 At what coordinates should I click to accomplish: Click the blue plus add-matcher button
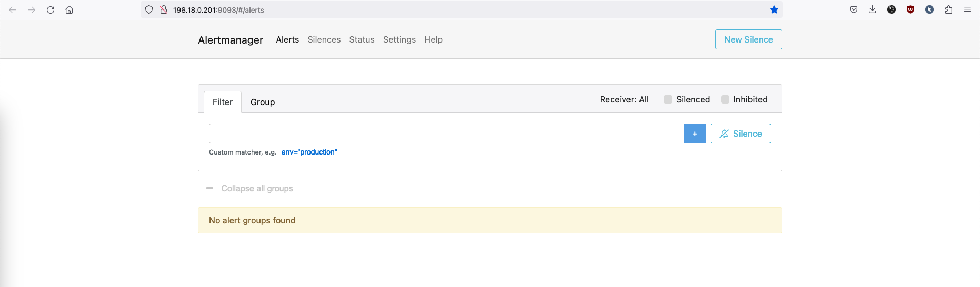pos(695,134)
